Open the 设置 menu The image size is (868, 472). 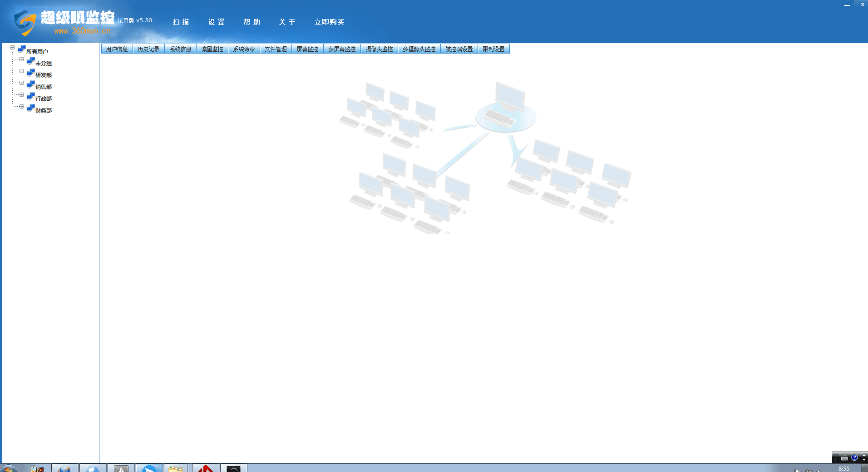[216, 22]
